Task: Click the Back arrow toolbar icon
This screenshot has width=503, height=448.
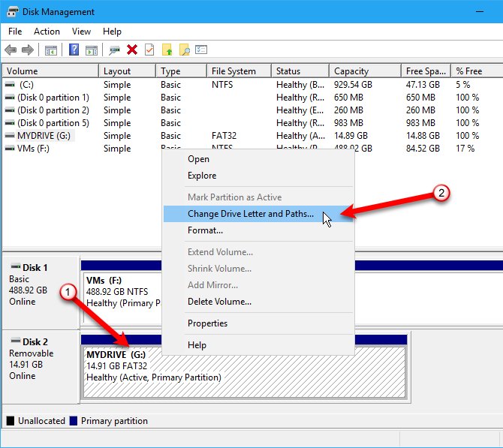Action: [11, 50]
